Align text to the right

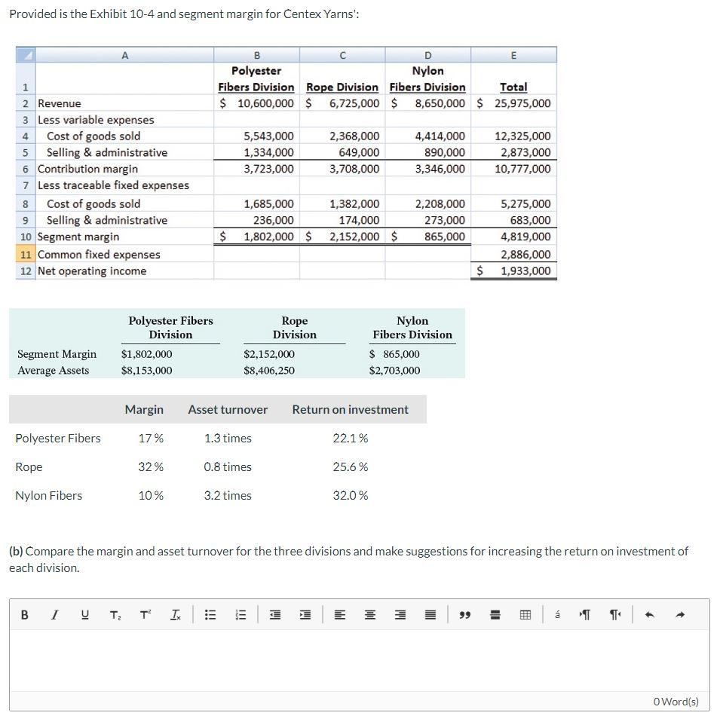click(x=400, y=614)
